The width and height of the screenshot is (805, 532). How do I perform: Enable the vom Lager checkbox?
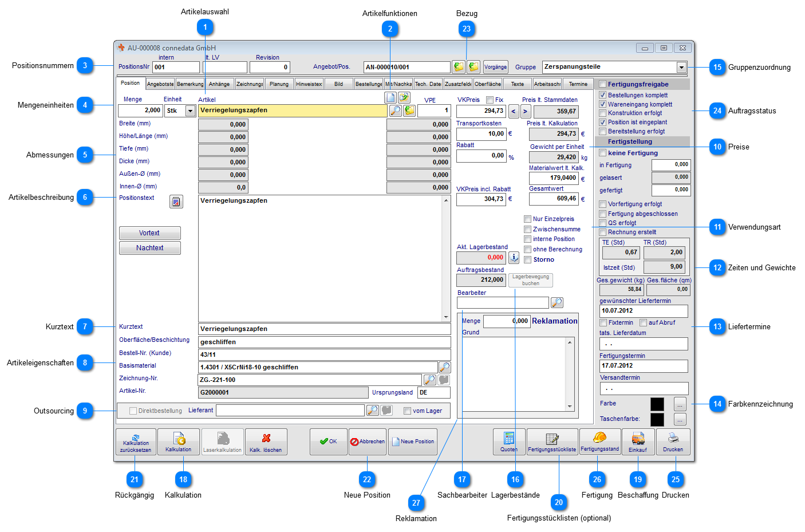pyautogui.click(x=407, y=411)
